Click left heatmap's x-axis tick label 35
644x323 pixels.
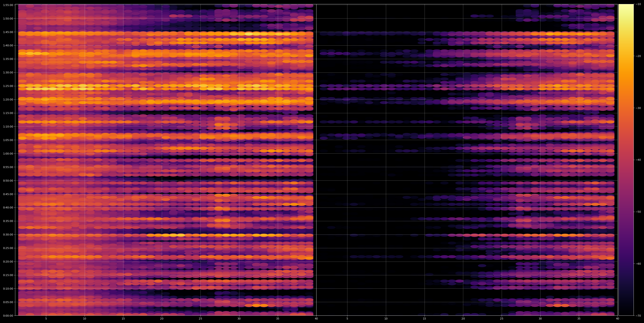(278, 319)
